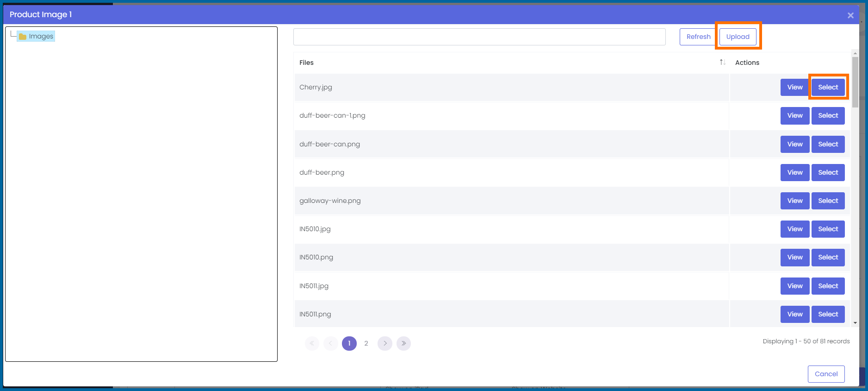This screenshot has width=868, height=391.
Task: Click the duff-beer-can.png file name
Action: [329, 144]
